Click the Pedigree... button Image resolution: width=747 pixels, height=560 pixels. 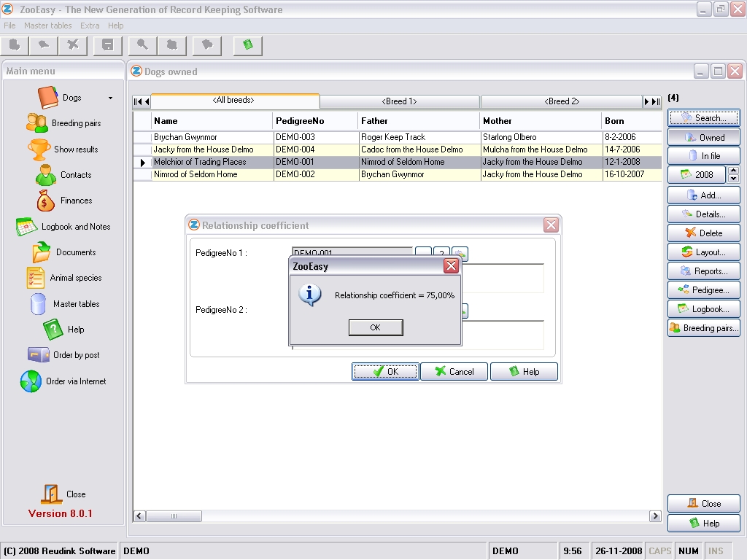[704, 290]
